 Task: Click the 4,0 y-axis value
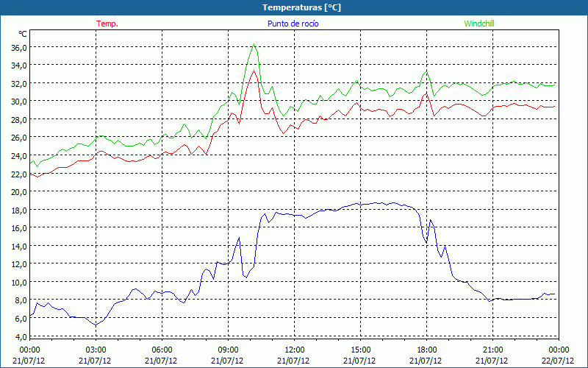pos(21,336)
